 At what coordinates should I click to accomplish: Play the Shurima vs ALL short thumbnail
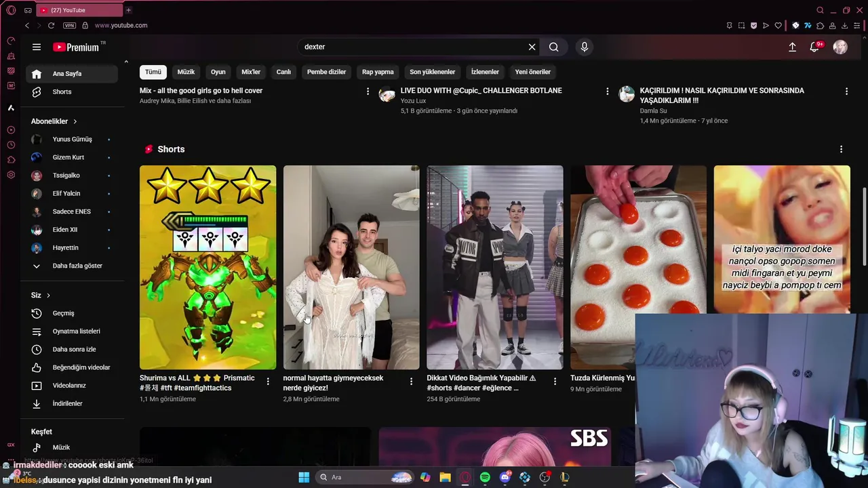click(x=208, y=267)
